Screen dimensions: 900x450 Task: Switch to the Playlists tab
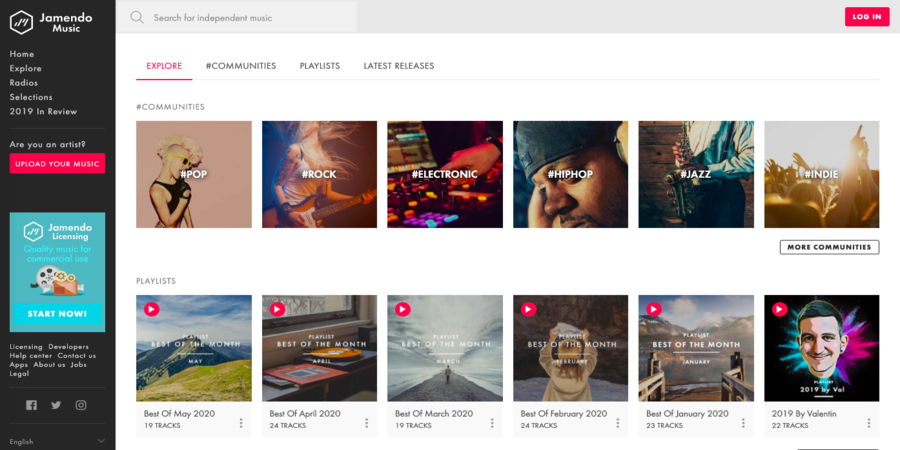click(320, 66)
